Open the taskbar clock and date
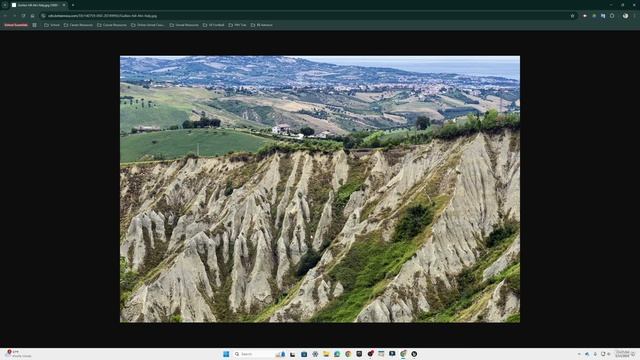This screenshot has height=360, width=640. (x=623, y=354)
